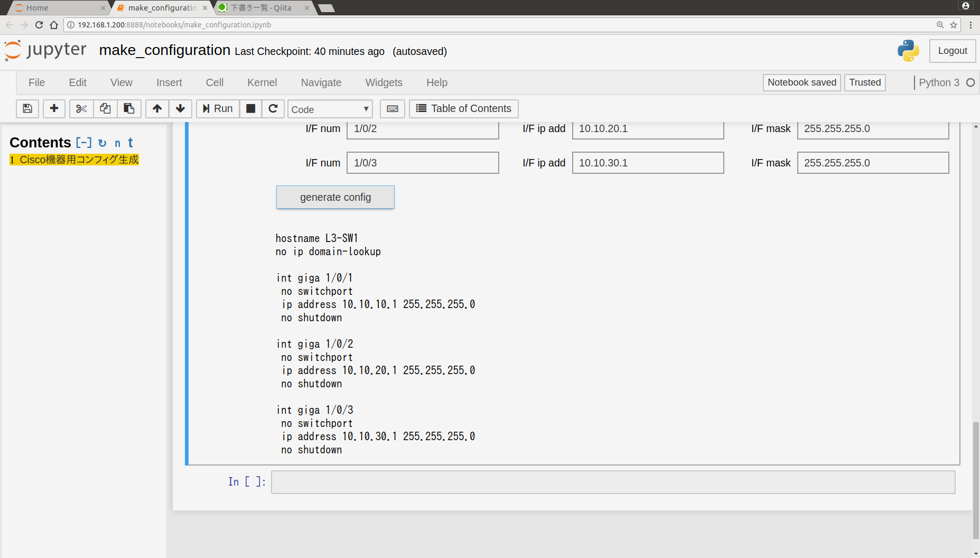Open the Kernel menu

262,82
